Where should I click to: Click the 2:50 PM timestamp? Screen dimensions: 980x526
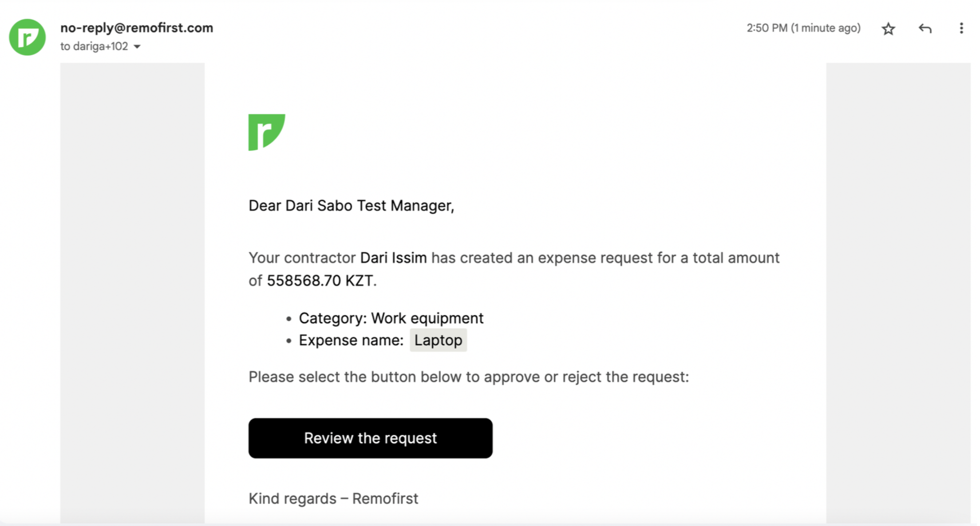(803, 28)
